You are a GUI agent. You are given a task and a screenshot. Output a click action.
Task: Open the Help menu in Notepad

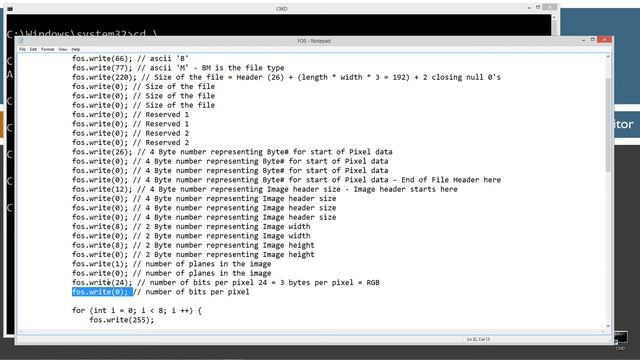coord(76,49)
